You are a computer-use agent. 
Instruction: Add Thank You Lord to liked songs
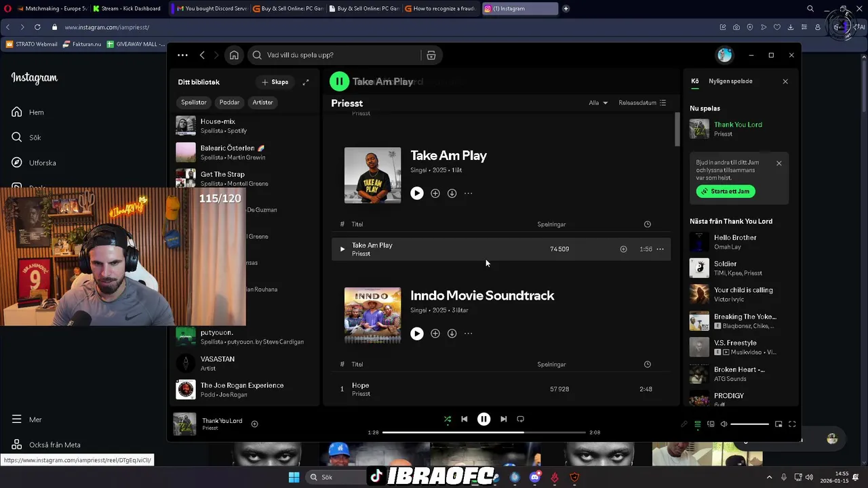tap(254, 424)
